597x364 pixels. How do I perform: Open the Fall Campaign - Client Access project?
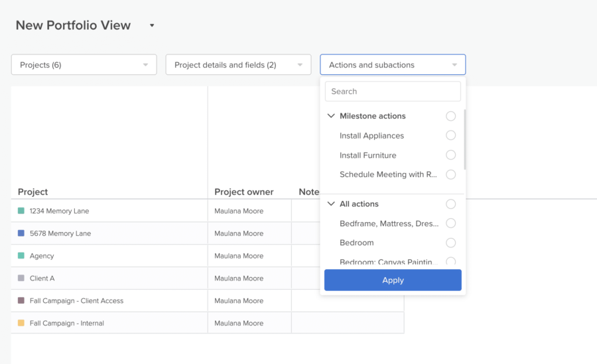click(x=76, y=301)
